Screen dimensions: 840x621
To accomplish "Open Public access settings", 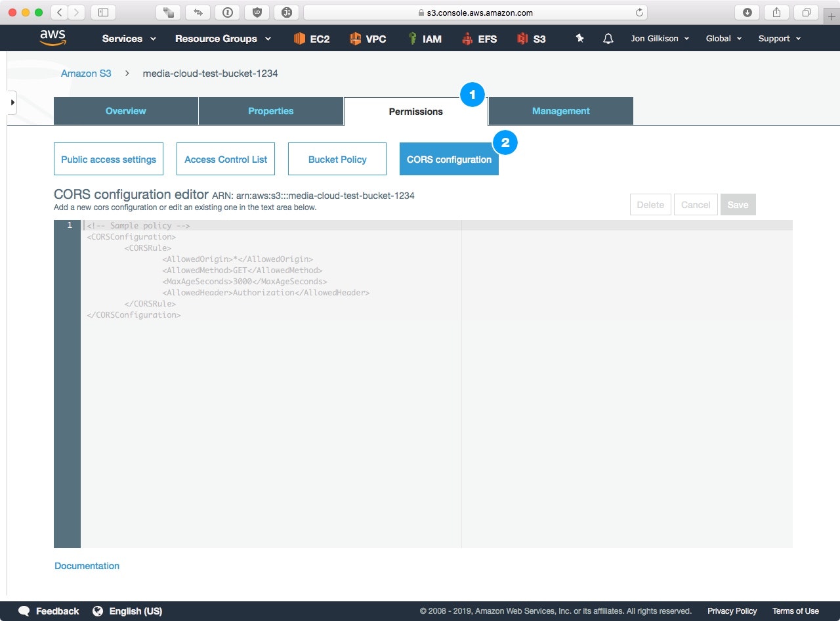I will (109, 159).
